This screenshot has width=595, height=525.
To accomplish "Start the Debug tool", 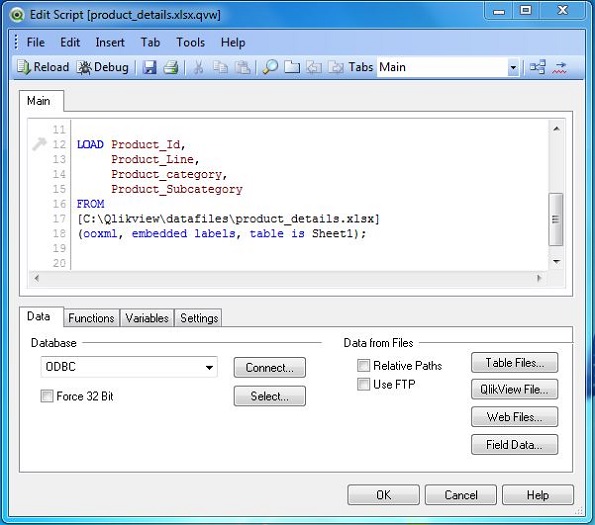I will (102, 67).
